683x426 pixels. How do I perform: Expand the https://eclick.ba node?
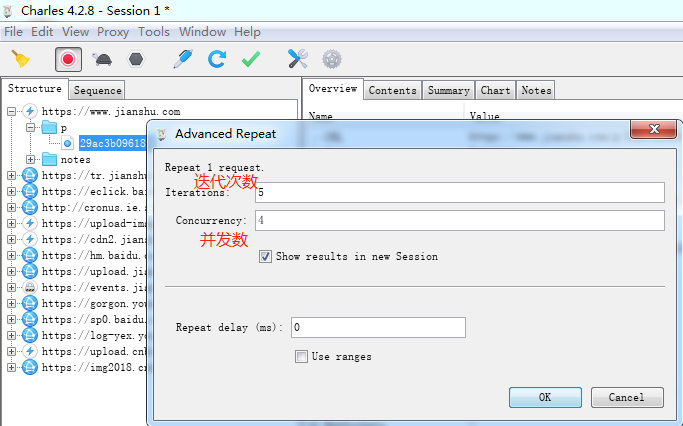(12, 192)
